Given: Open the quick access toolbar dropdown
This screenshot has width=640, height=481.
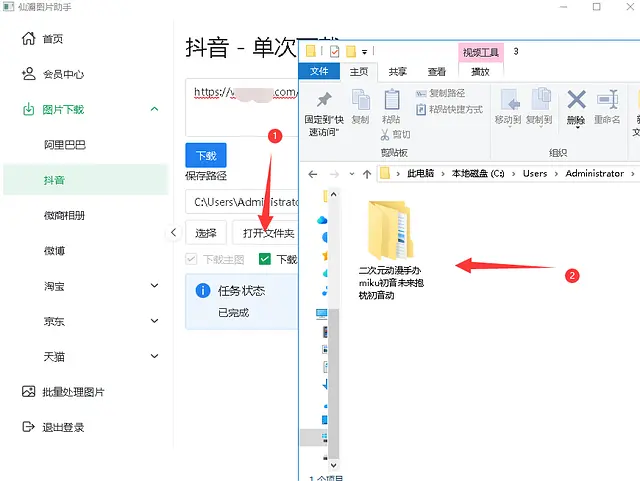Looking at the screenshot, I should pos(364,52).
